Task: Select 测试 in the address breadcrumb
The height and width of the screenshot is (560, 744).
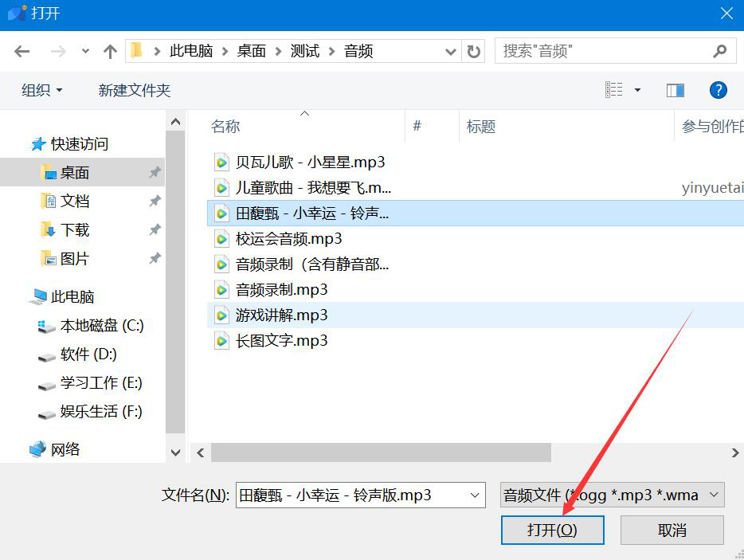Action: tap(304, 51)
